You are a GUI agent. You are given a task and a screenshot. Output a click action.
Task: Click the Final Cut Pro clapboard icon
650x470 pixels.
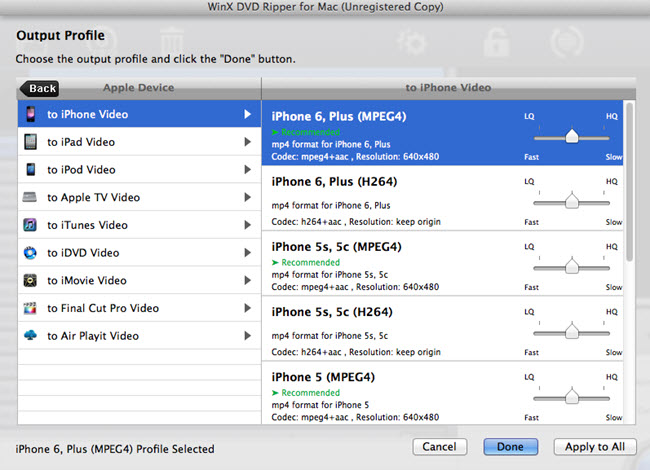tap(30, 308)
